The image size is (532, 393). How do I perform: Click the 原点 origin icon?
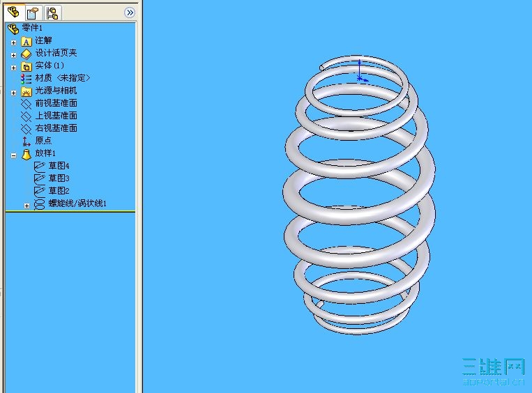coord(26,141)
